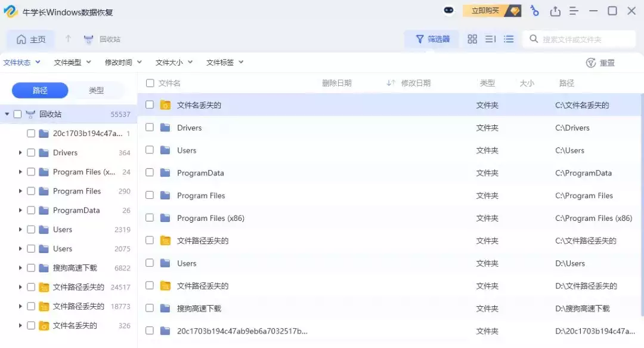644x348 pixels.
Task: Check the Drivers row checkbox in list
Action: click(150, 128)
